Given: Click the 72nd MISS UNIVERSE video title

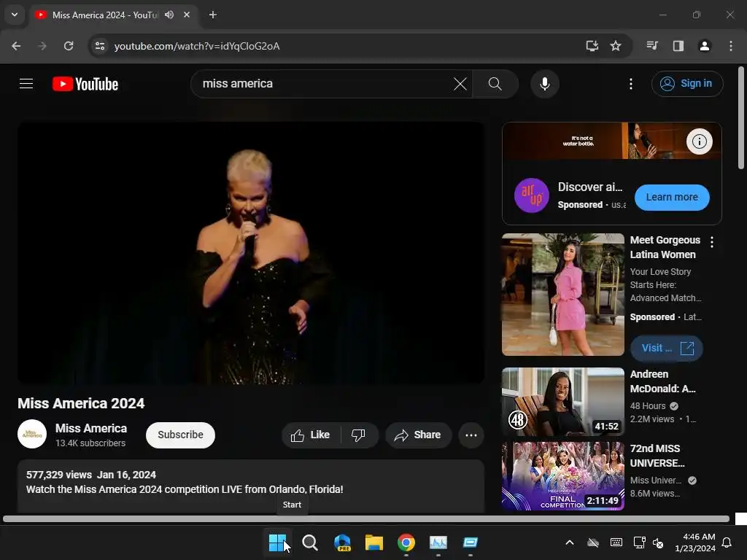Looking at the screenshot, I should point(657,456).
